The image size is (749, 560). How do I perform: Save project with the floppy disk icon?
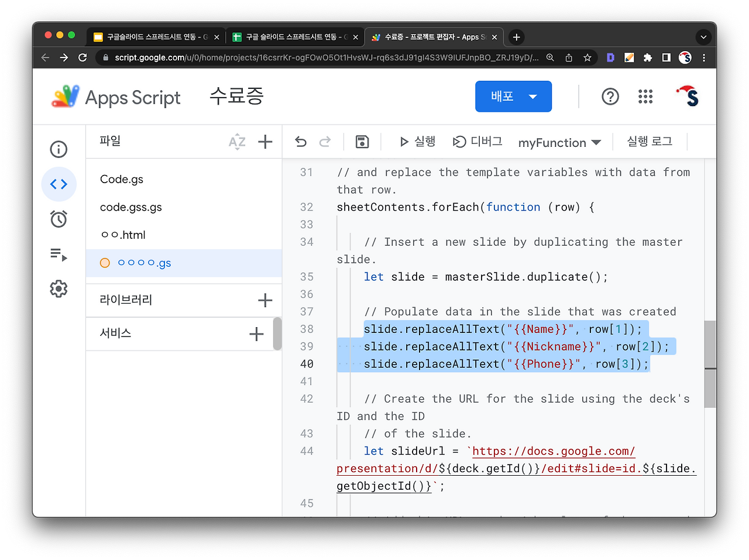[x=362, y=142]
